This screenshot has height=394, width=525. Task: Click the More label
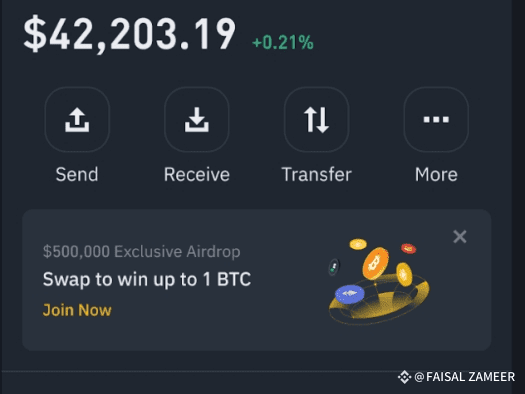pyautogui.click(x=436, y=174)
